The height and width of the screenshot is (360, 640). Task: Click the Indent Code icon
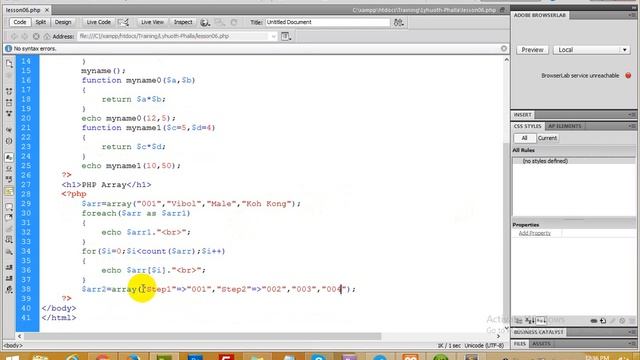pyautogui.click(x=9, y=267)
